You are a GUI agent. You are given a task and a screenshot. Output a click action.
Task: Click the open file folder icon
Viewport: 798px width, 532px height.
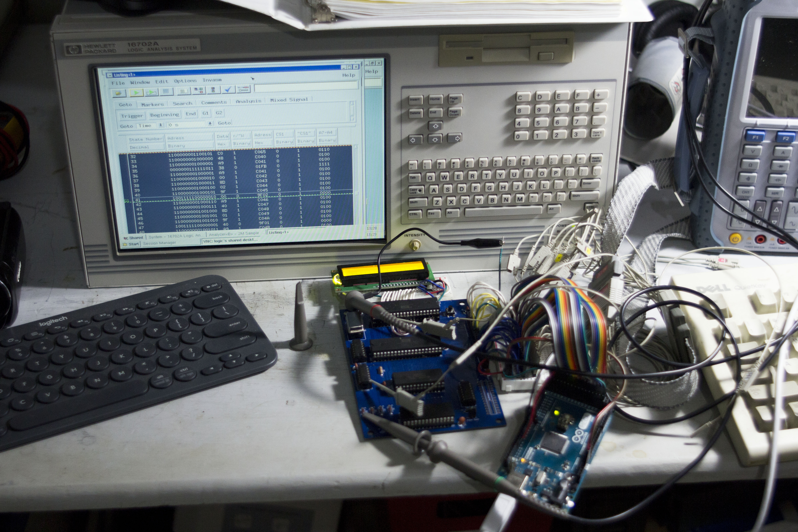tap(119, 93)
